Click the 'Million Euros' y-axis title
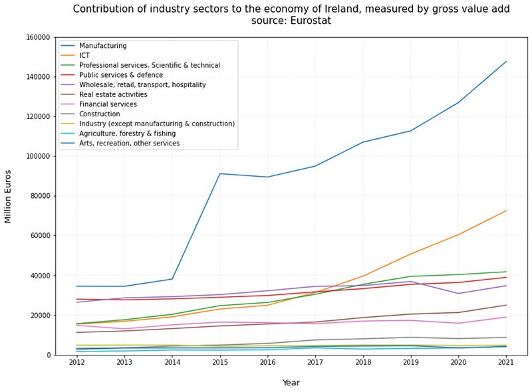This screenshot has width=532, height=392. pos(9,196)
